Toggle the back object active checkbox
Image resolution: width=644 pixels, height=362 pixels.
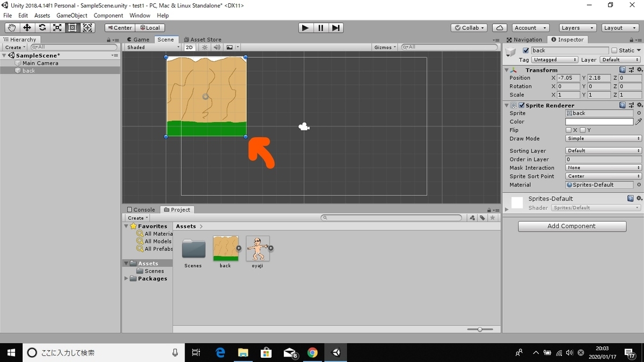pos(526,50)
